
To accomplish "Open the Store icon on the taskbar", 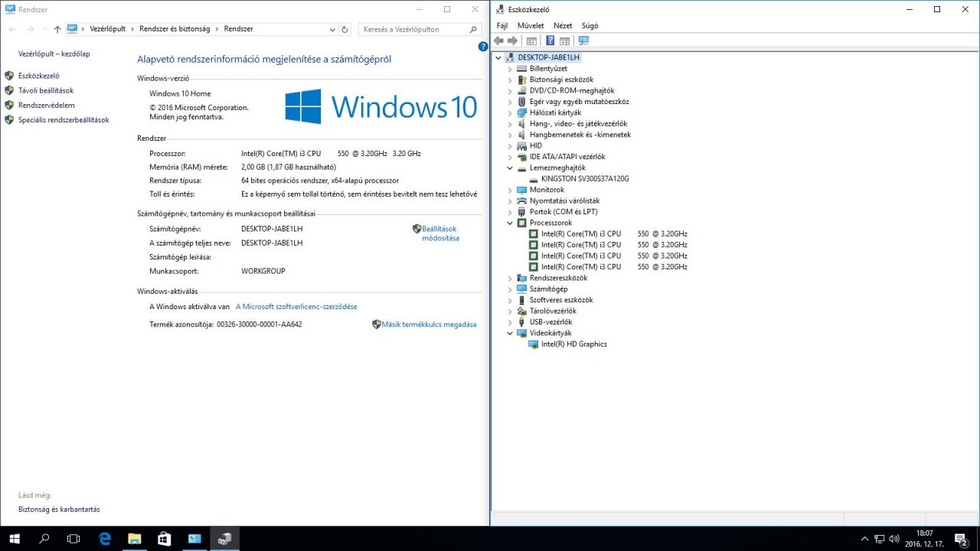I will [x=165, y=539].
